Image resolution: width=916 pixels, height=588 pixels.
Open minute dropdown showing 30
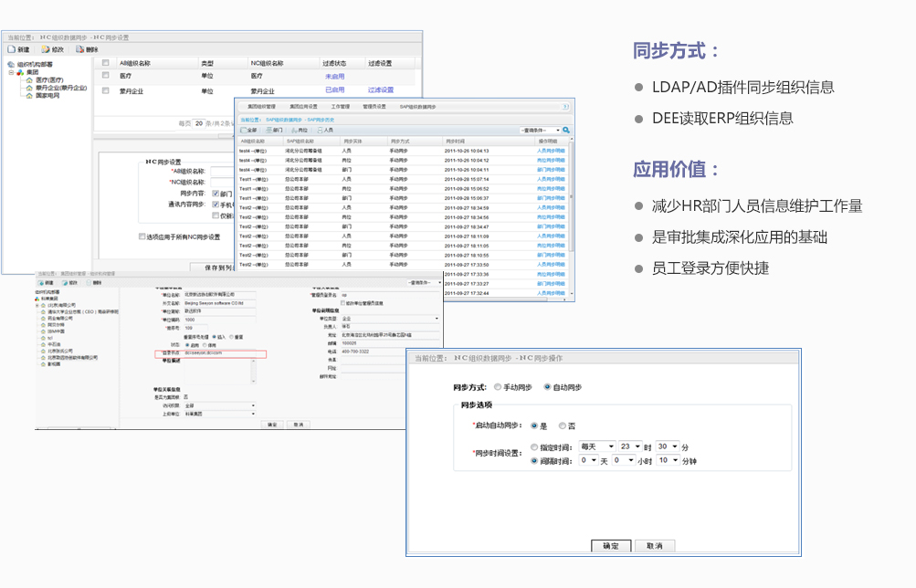[x=668, y=446]
